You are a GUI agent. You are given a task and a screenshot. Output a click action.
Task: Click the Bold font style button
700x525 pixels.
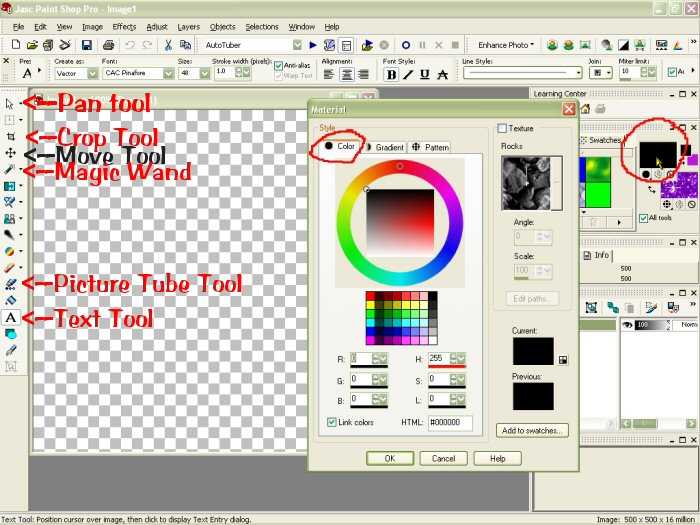tap(392, 74)
